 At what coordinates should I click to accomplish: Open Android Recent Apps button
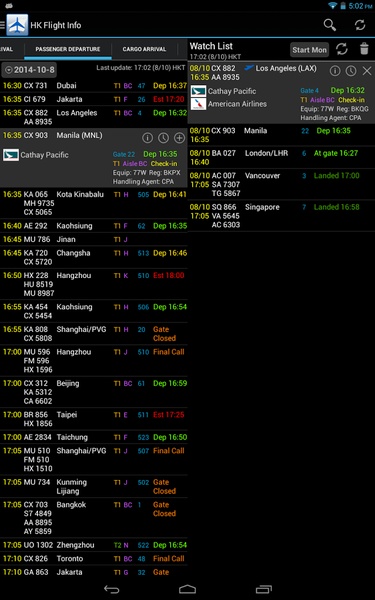tap(263, 589)
